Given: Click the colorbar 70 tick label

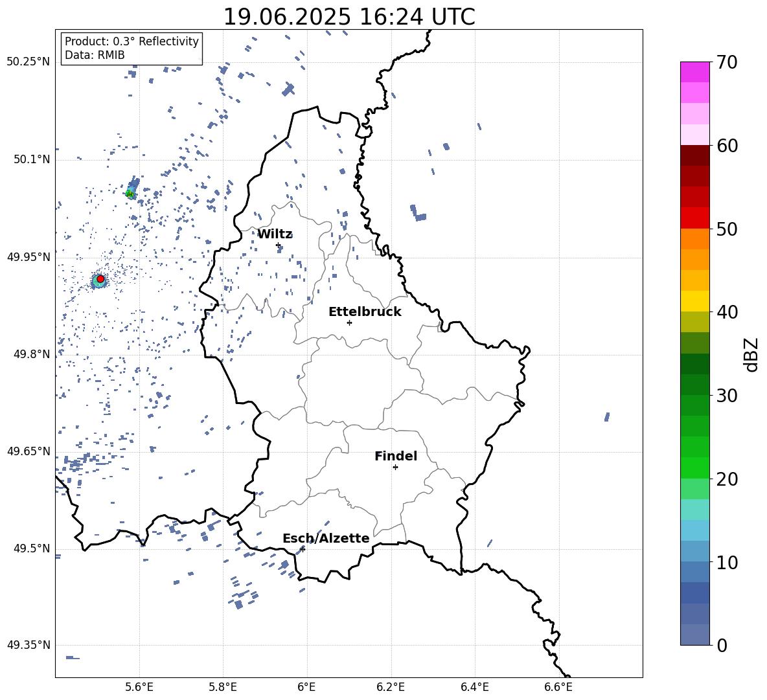Looking at the screenshot, I should coord(727,62).
